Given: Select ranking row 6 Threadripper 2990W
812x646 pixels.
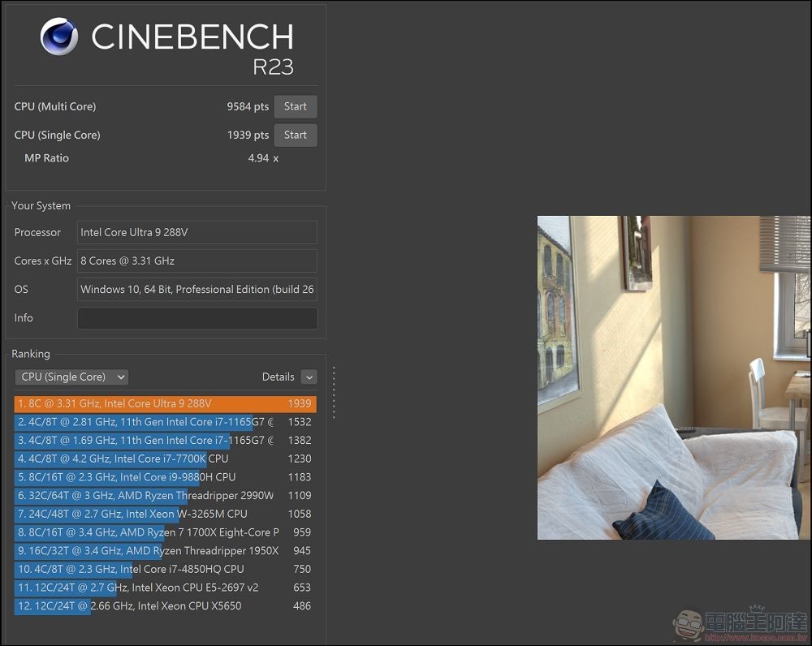Looking at the screenshot, I should [165, 495].
